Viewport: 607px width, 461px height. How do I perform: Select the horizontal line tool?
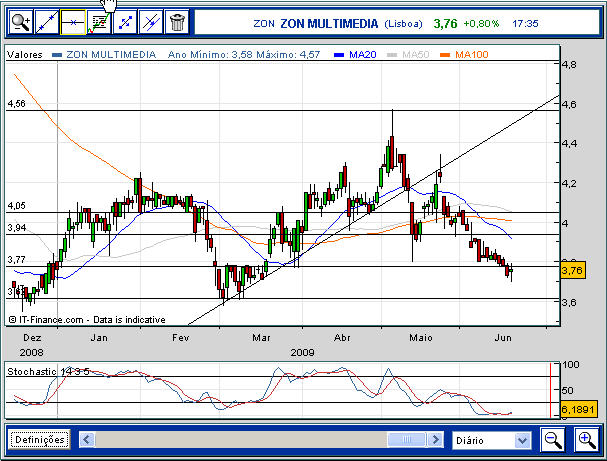click(73, 22)
